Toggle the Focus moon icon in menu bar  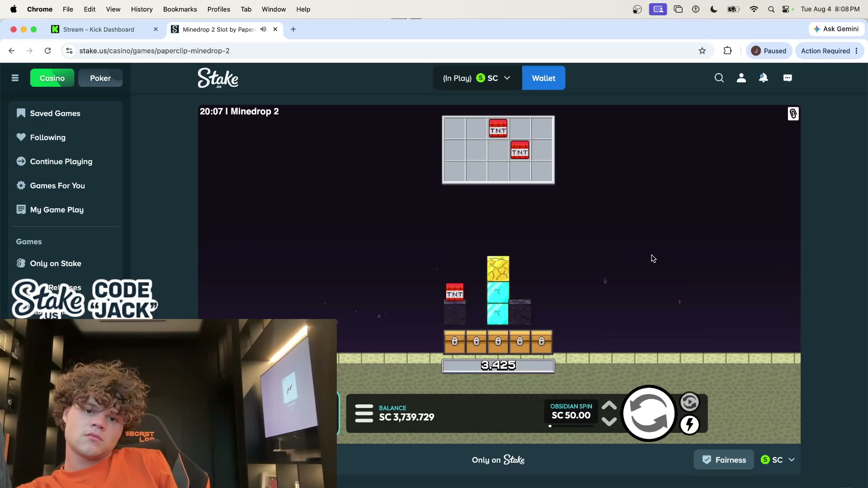[x=714, y=9]
